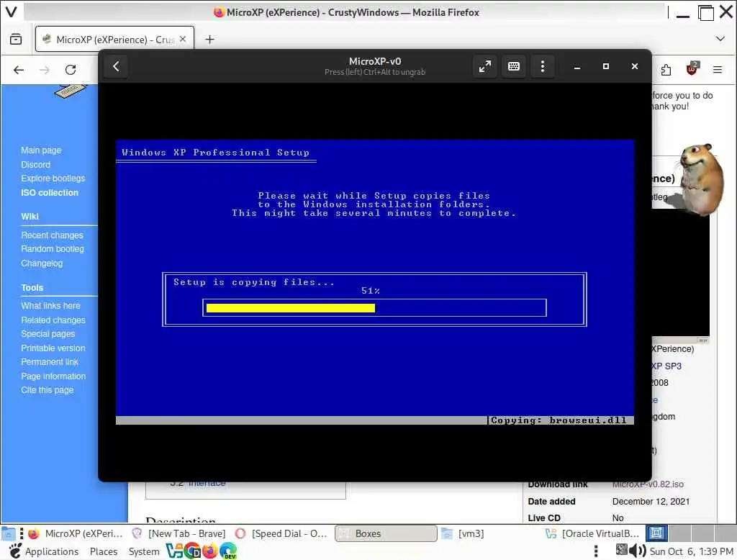Open the keyboard shortcuts button in Boxes
737x560 pixels.
[514, 66]
